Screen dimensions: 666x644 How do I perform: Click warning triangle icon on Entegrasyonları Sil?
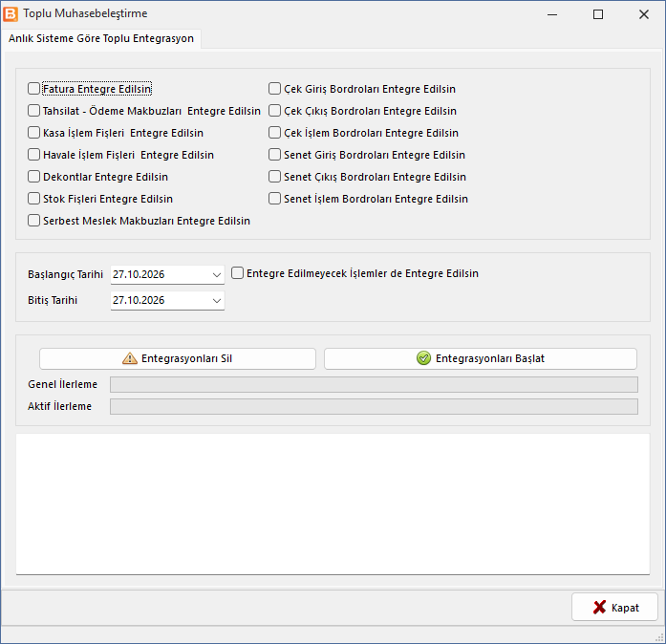pos(130,358)
